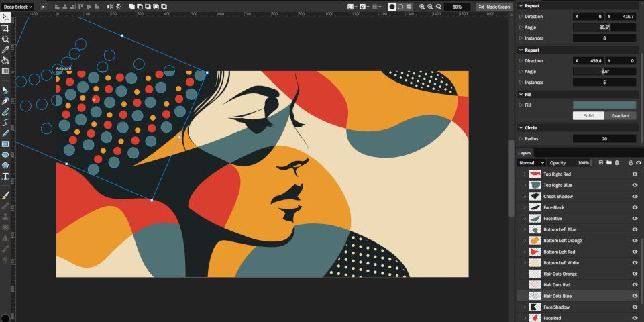The height and width of the screenshot is (322, 644).
Task: Open the Node Graph view
Action: (494, 7)
